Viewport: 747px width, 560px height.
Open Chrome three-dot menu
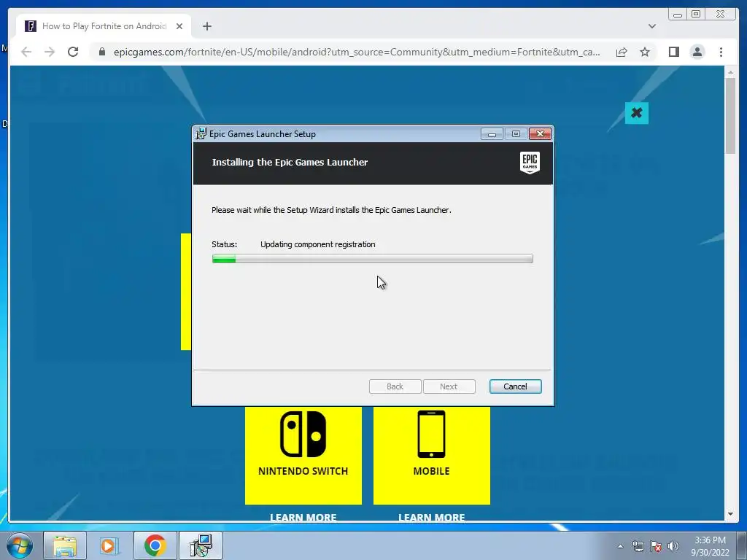tap(721, 52)
